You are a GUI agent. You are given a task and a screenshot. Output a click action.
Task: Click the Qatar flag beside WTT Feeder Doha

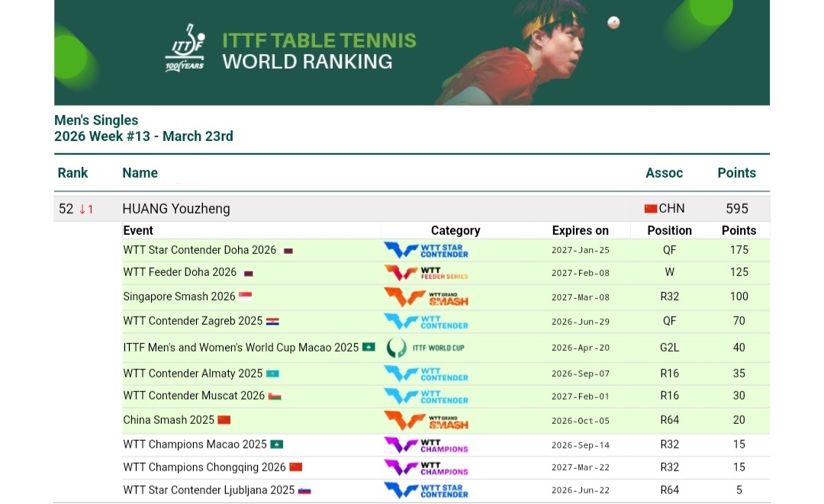point(249,273)
